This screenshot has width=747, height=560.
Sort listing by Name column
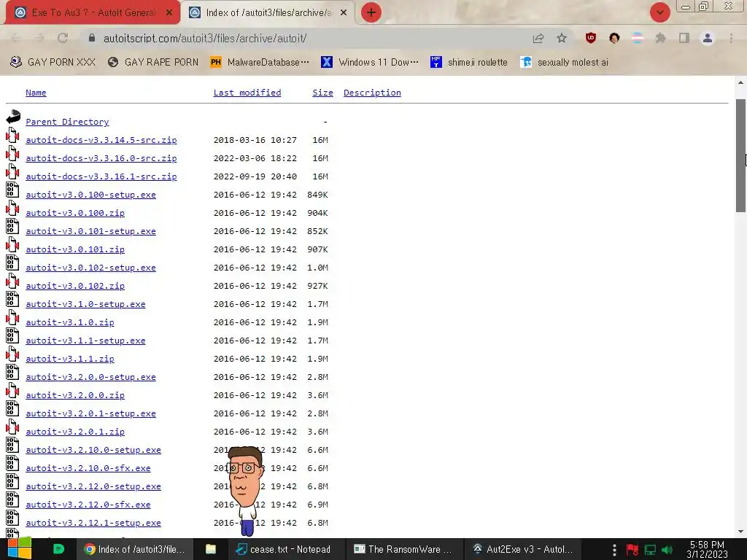pos(36,93)
